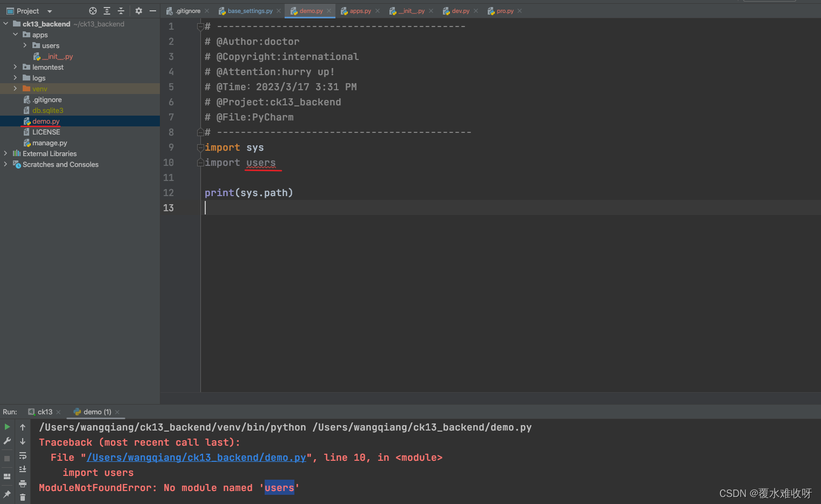This screenshot has height=504, width=821.
Task: Collapse the apps folder
Action: tap(16, 35)
